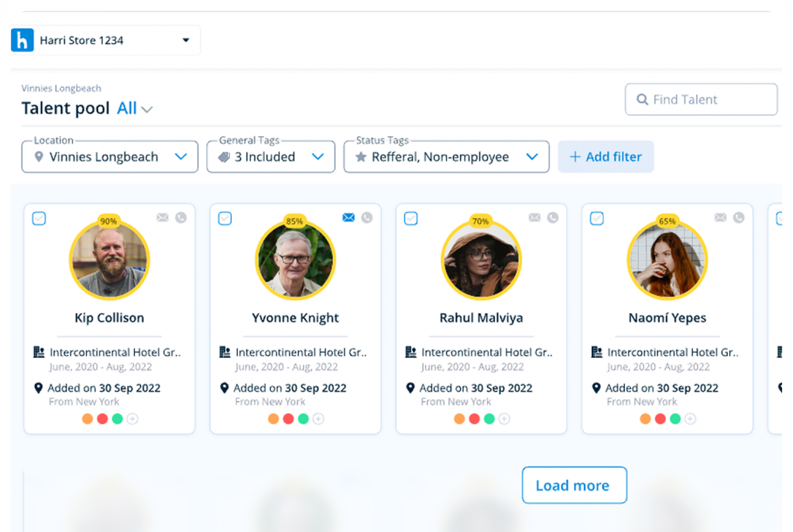This screenshot has width=793, height=532.
Task: Click the add tag plus icon on Kip Collison's card
Action: click(x=132, y=419)
